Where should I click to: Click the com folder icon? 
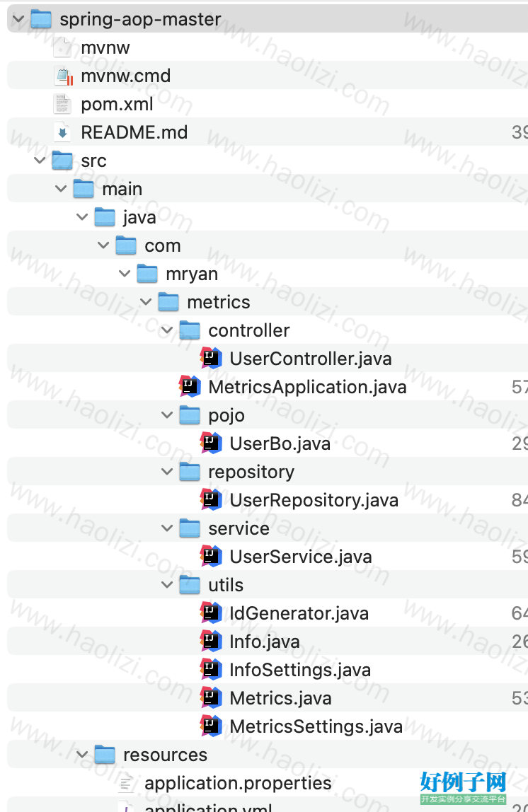(126, 245)
